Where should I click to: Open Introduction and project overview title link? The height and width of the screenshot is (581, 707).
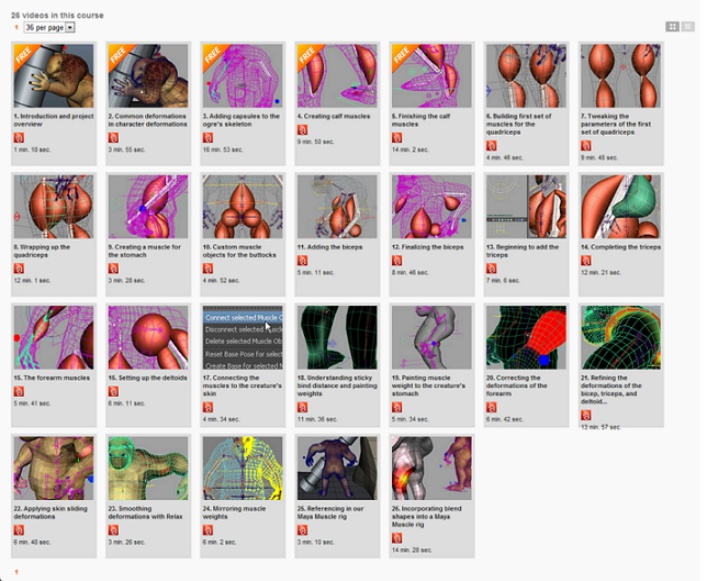pyautogui.click(x=54, y=120)
